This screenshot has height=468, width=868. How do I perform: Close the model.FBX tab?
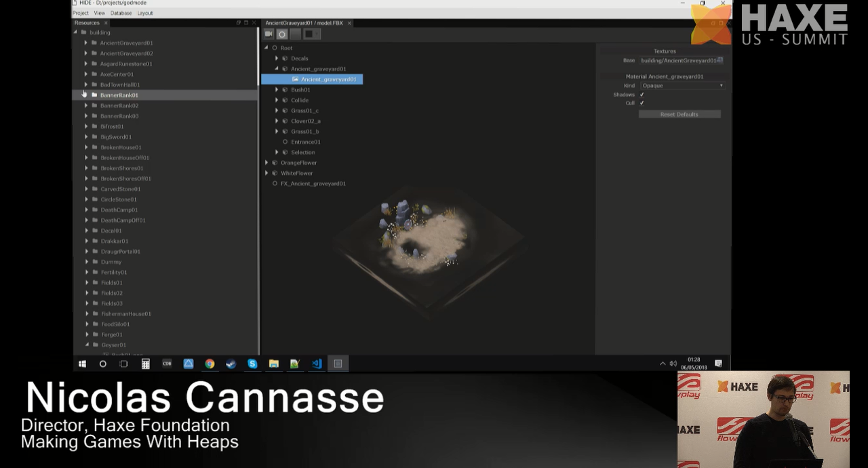pyautogui.click(x=349, y=23)
